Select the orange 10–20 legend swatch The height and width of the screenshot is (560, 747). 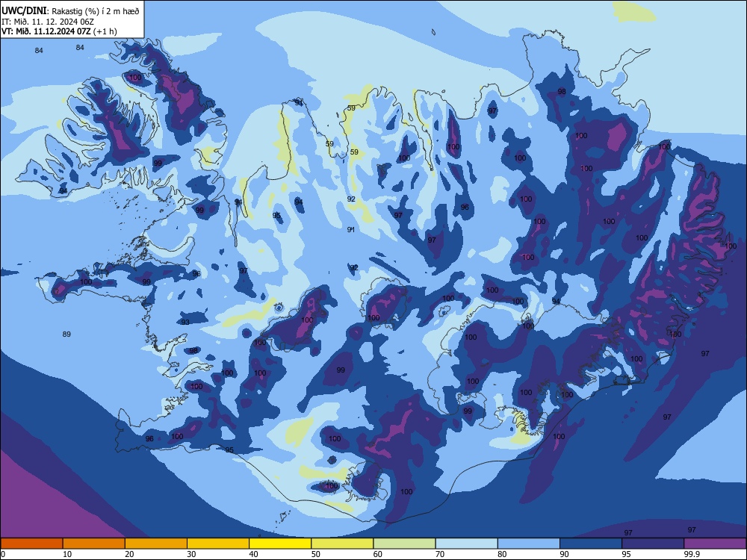click(x=94, y=544)
